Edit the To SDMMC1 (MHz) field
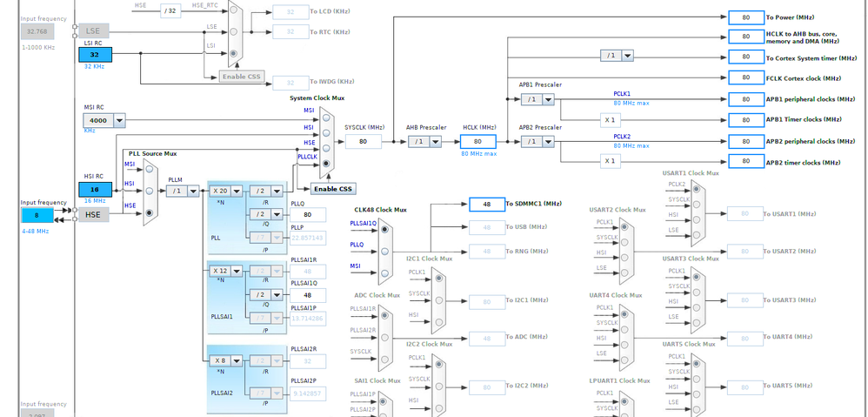868x417 pixels. pyautogui.click(x=487, y=205)
